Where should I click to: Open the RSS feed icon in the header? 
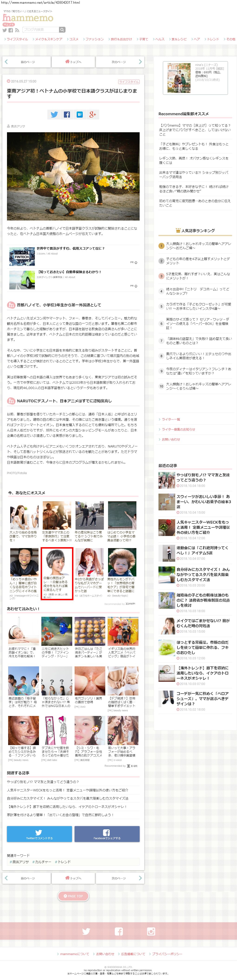[17, 30]
